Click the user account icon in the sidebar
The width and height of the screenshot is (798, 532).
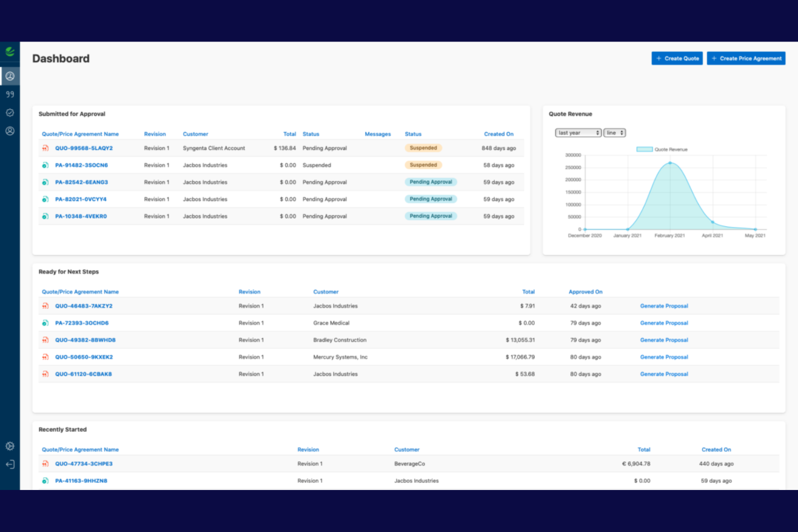click(10, 131)
